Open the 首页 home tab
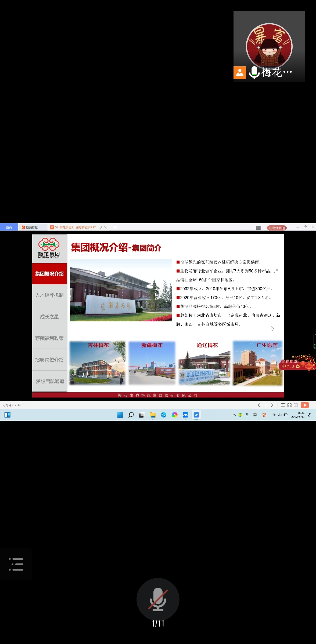The width and height of the screenshot is (316, 644). pos(9,227)
